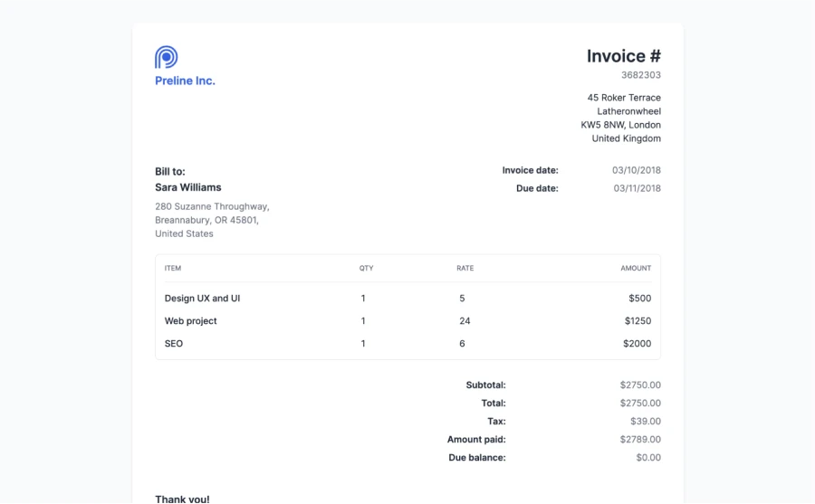The height and width of the screenshot is (504, 815).
Task: Click the Tax value $39.00
Action: point(645,421)
